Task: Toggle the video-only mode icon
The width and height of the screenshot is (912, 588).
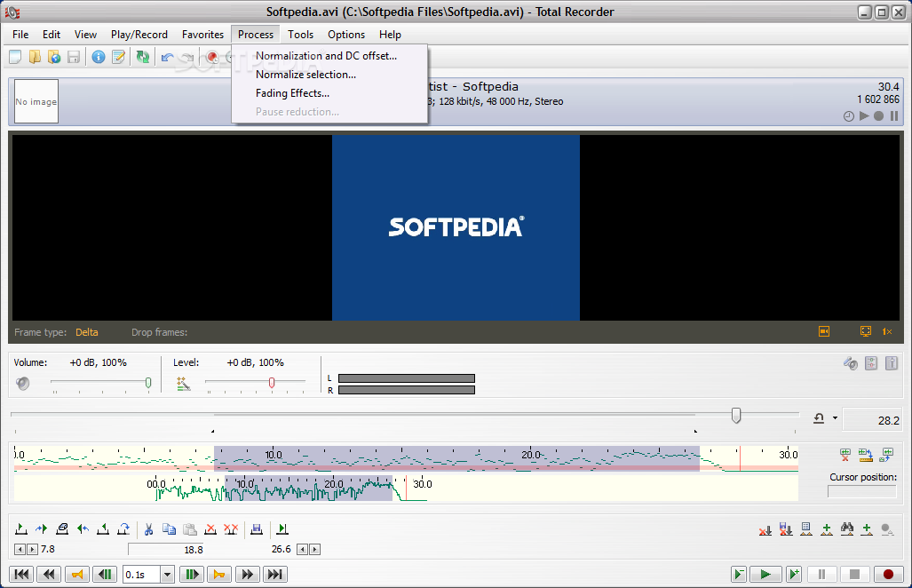Action: click(823, 331)
